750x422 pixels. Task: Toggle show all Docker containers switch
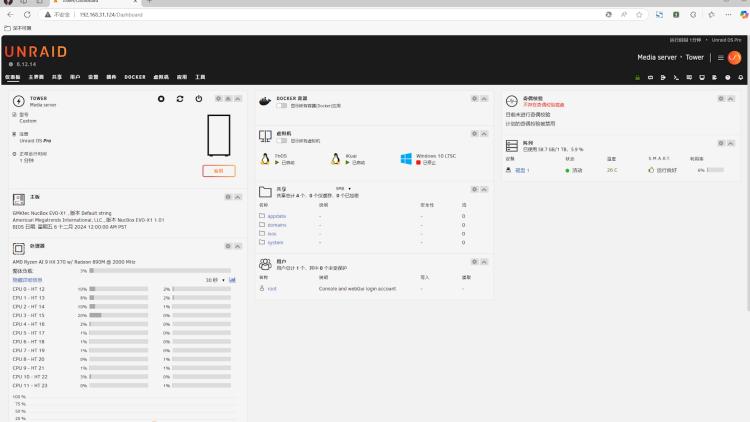(281, 106)
